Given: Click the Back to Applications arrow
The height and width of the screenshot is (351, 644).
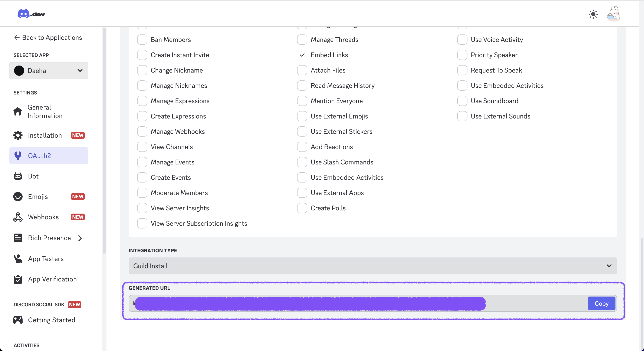Looking at the screenshot, I should (x=17, y=37).
